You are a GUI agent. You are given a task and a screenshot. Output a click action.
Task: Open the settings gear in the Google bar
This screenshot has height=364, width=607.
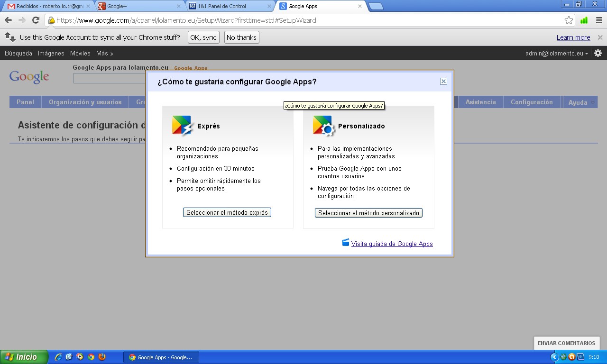(598, 53)
